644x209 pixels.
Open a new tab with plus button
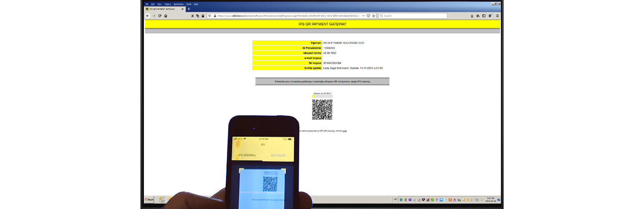tap(189, 9)
